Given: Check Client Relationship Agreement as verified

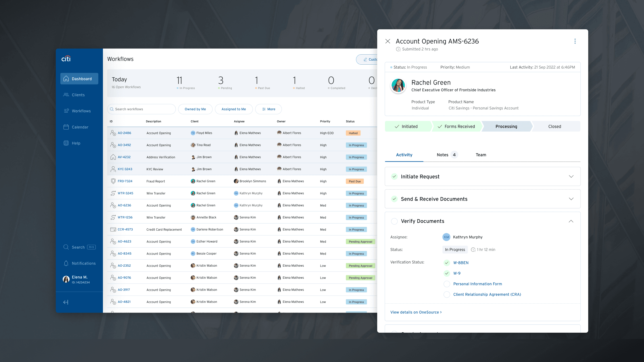Looking at the screenshot, I should [447, 294].
